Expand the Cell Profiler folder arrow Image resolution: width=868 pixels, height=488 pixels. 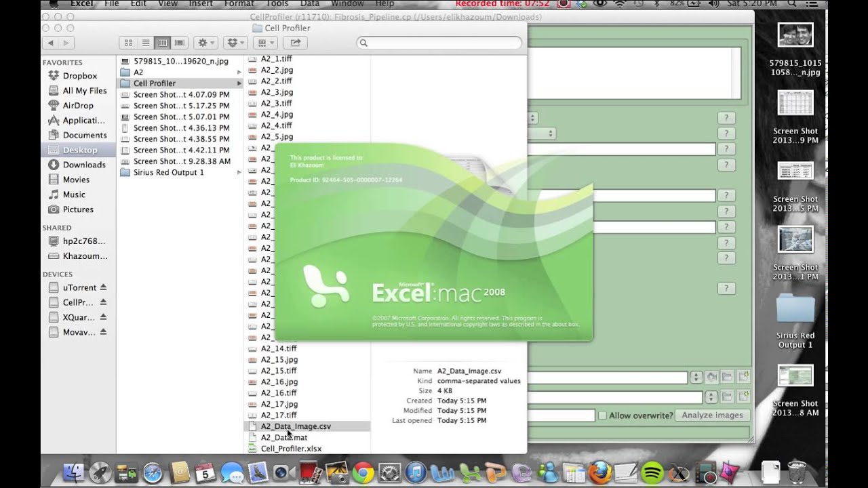coord(239,83)
